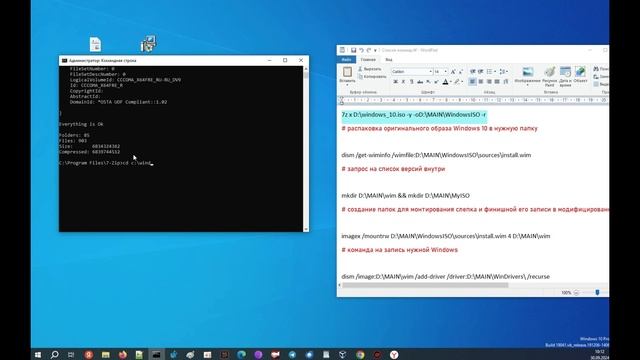640x360 pixels.
Task: Redo the action in WordPad's quick access toolbar
Action: point(369,50)
